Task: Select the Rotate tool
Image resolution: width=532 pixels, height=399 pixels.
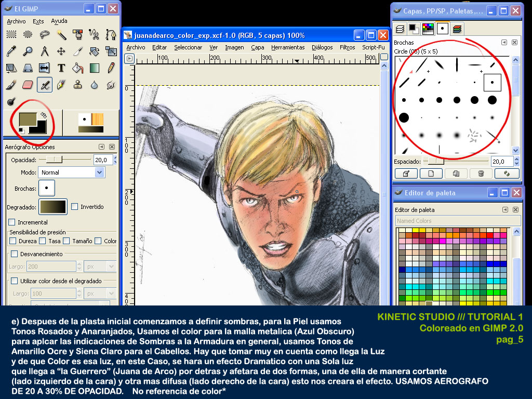Action: pyautogui.click(x=94, y=51)
